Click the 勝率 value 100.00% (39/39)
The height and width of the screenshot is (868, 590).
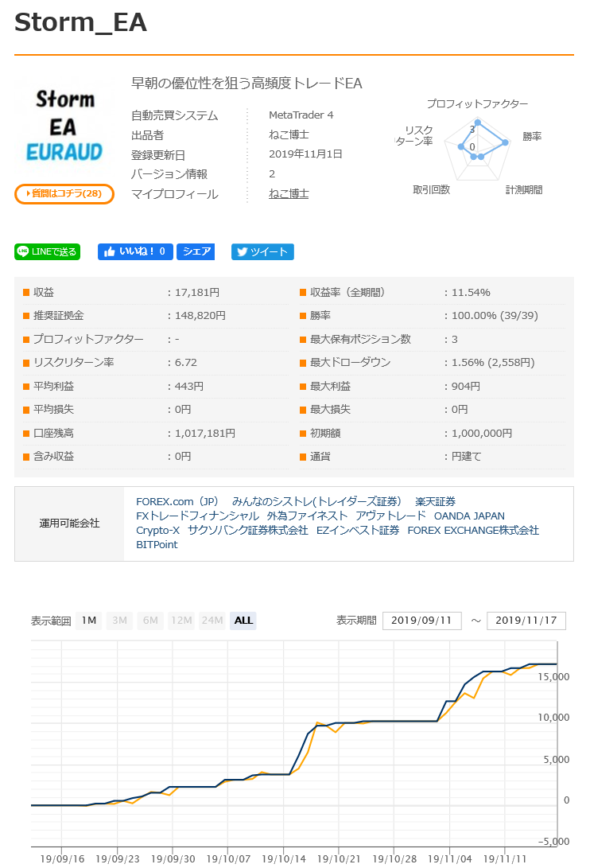click(495, 316)
